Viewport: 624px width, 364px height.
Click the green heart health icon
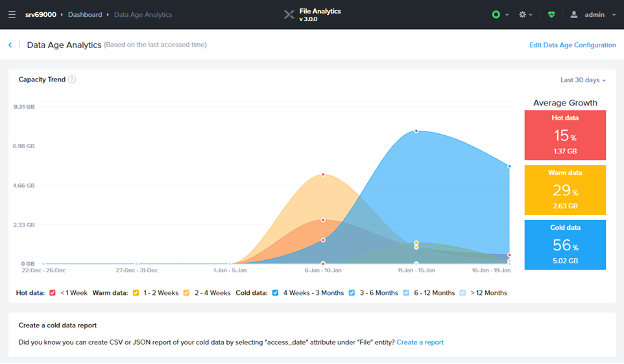[x=551, y=15]
